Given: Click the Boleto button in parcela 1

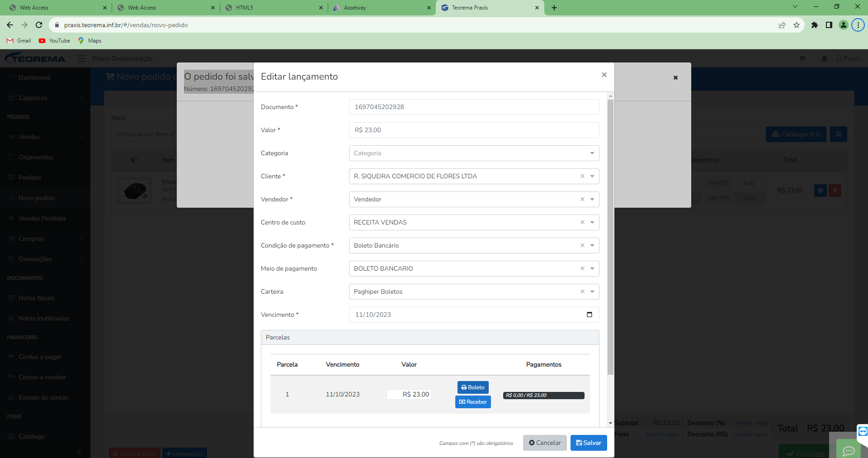Looking at the screenshot, I should (x=473, y=387).
